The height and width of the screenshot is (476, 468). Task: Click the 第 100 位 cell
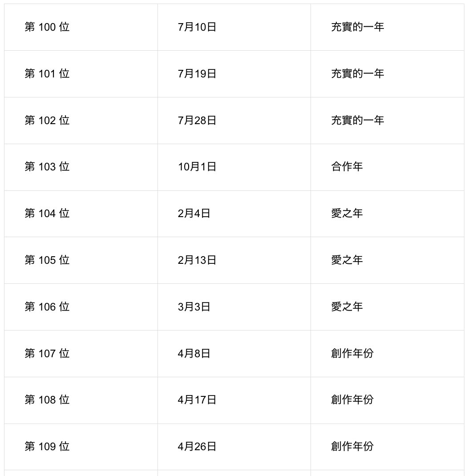click(x=47, y=27)
